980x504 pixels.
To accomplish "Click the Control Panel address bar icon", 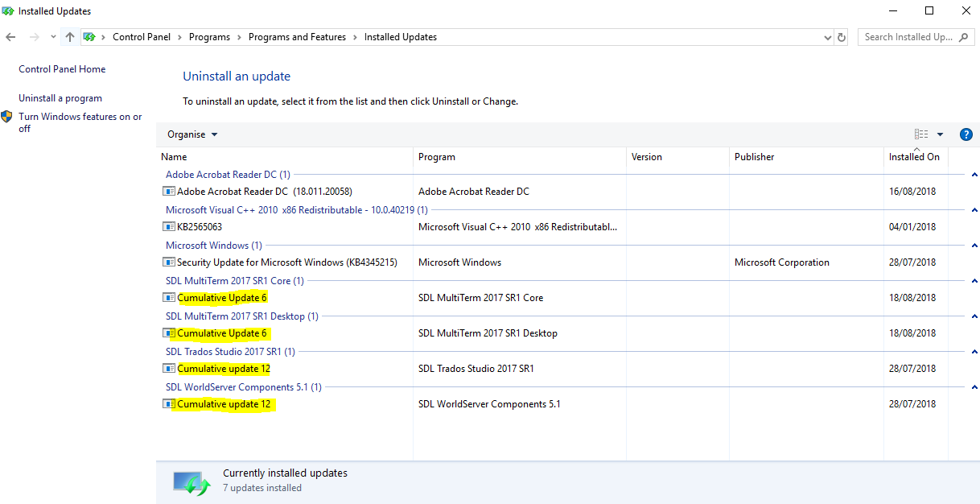I will (89, 37).
